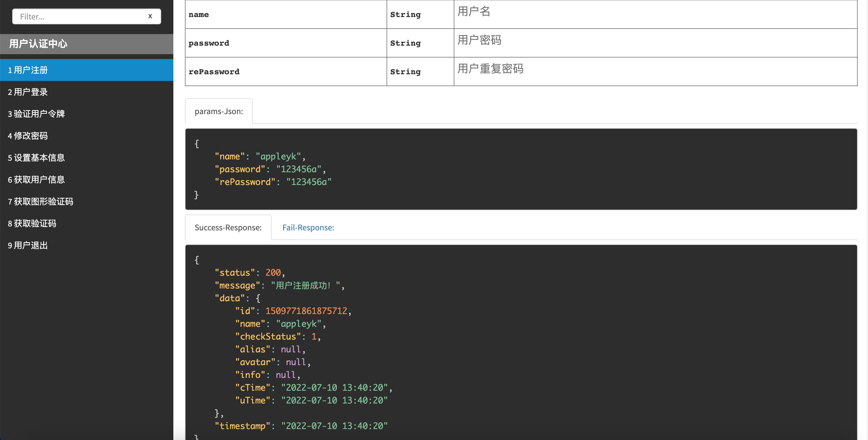Click the 用户名 description cell

(x=655, y=15)
